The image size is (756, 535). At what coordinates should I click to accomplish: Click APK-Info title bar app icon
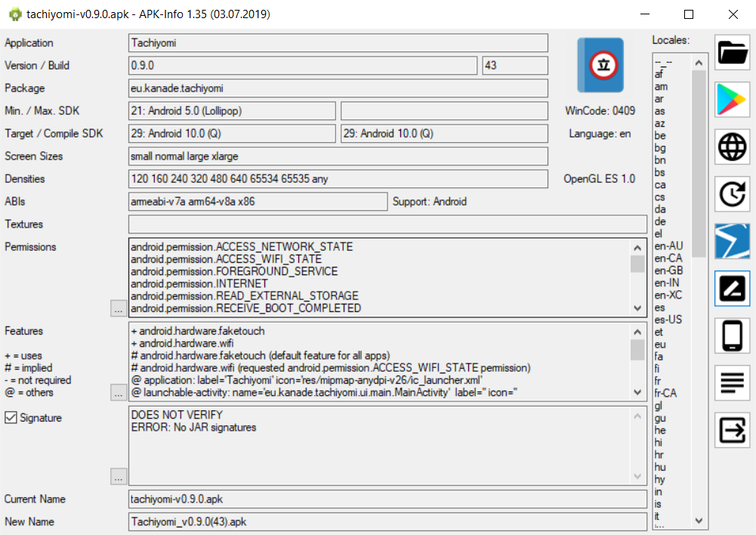tap(15, 14)
